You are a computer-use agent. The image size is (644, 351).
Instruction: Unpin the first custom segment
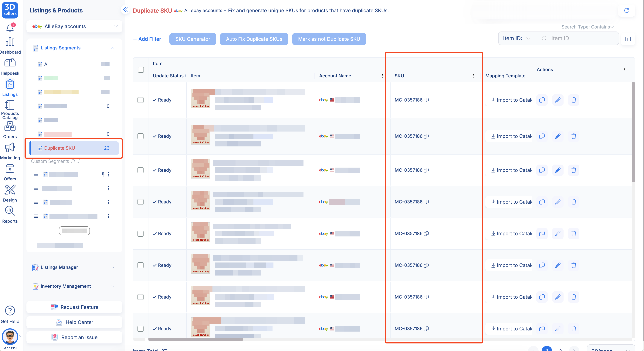tap(103, 174)
